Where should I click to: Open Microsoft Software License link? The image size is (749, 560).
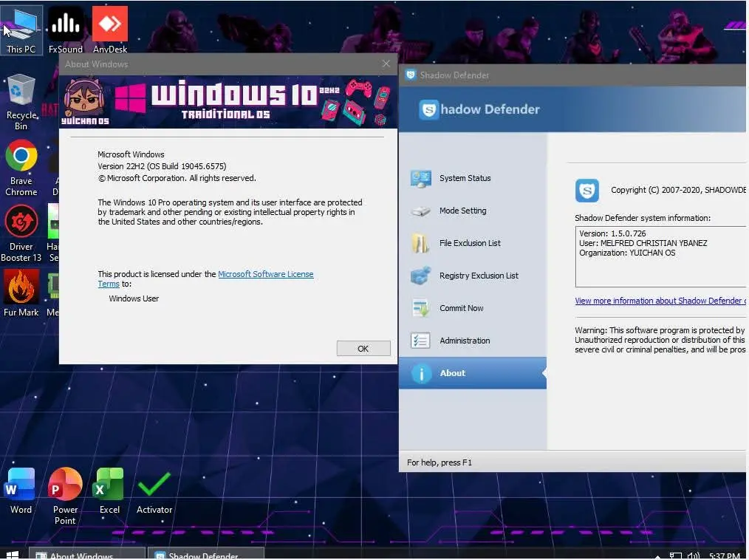point(266,274)
